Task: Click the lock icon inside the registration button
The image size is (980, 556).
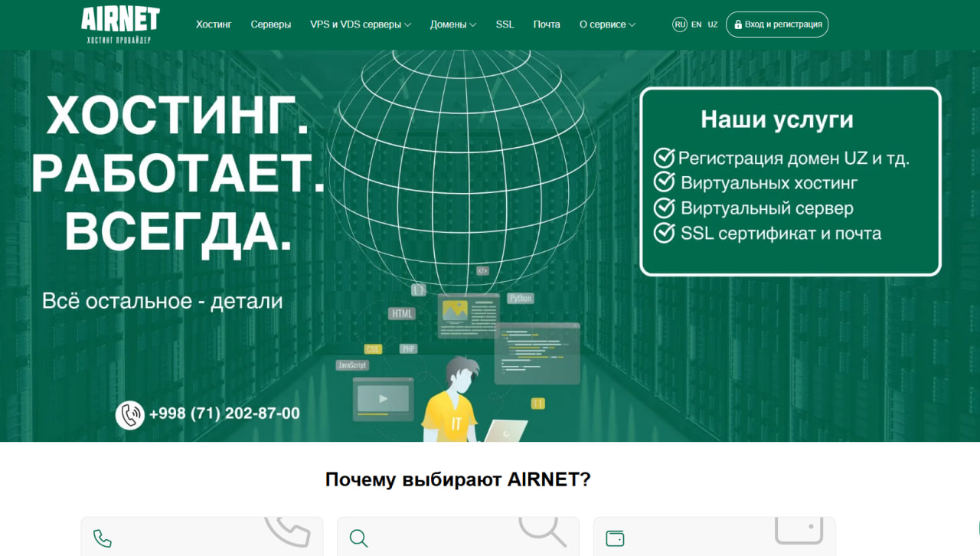Action: coord(737,24)
